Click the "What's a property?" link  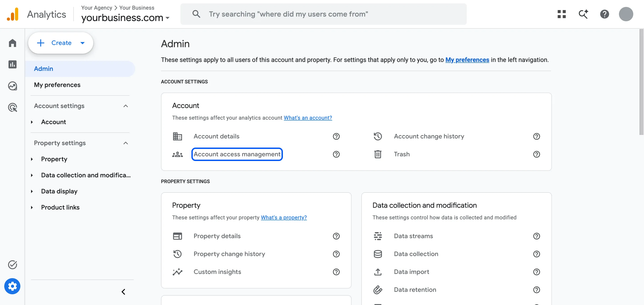point(284,218)
